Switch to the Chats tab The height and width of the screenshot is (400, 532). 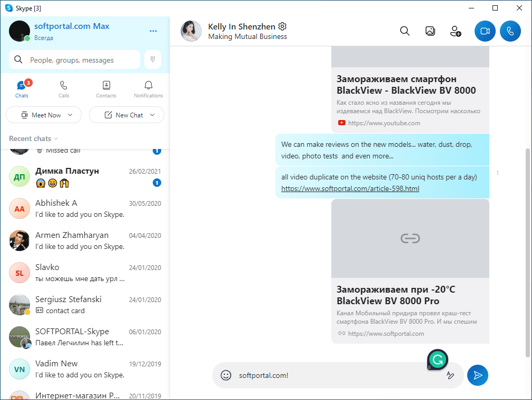22,89
